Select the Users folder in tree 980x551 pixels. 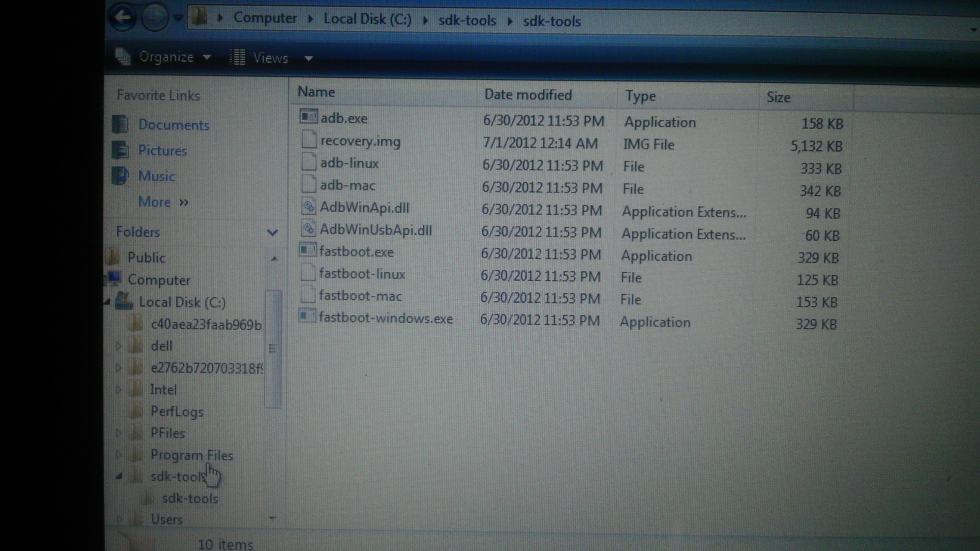click(167, 520)
